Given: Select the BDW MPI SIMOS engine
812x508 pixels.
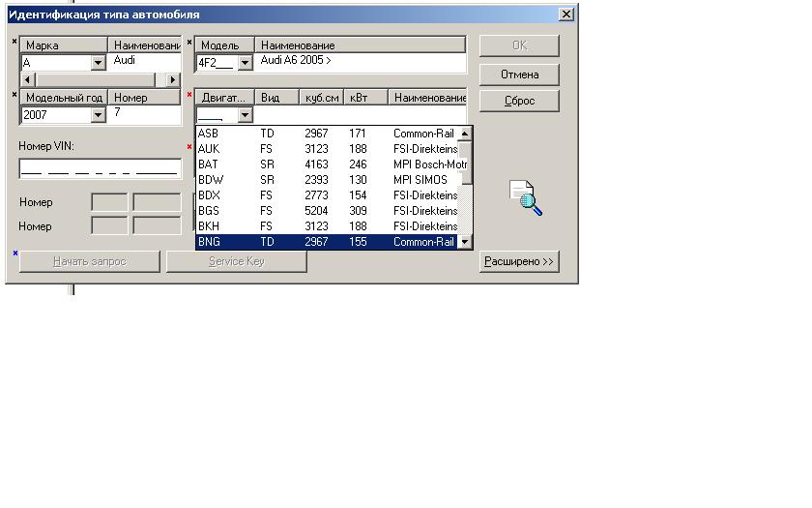Looking at the screenshot, I should tap(327, 180).
